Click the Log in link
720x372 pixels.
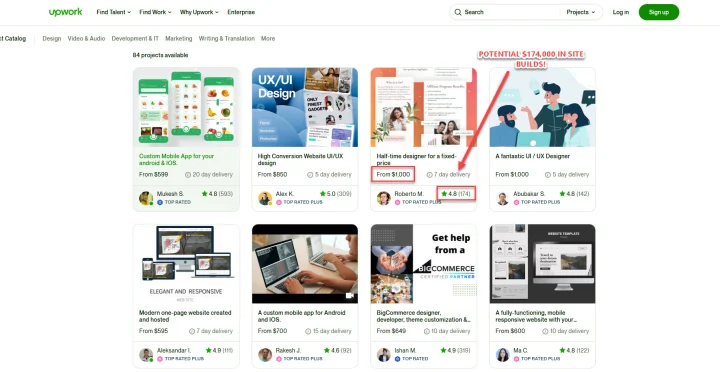pos(621,12)
